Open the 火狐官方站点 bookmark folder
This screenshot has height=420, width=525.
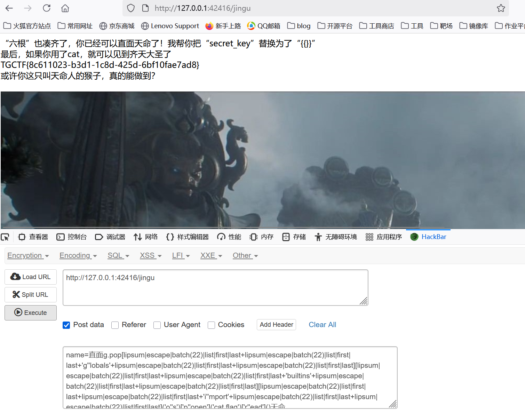coord(27,26)
